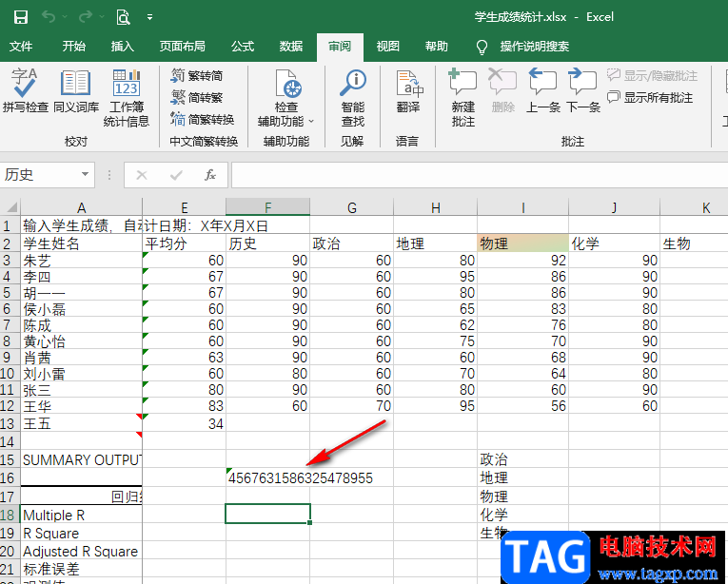Open 简繁转换 conversion dialog
This screenshot has width=728, height=584.
(x=203, y=119)
